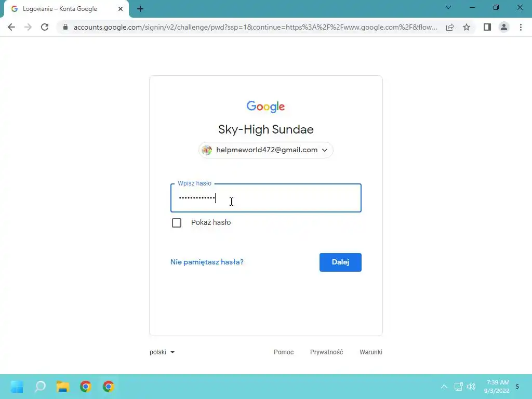Viewport: 532px width, 399px height.
Task: Open the clock showing 7:39 AM
Action: coord(497,387)
